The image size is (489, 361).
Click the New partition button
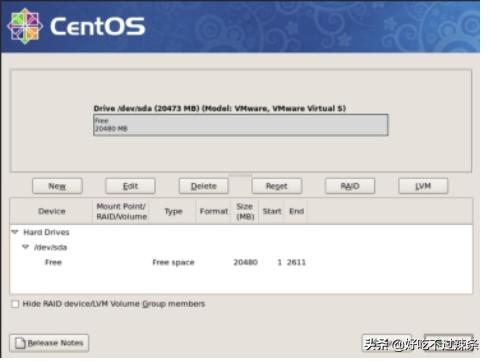(x=57, y=186)
